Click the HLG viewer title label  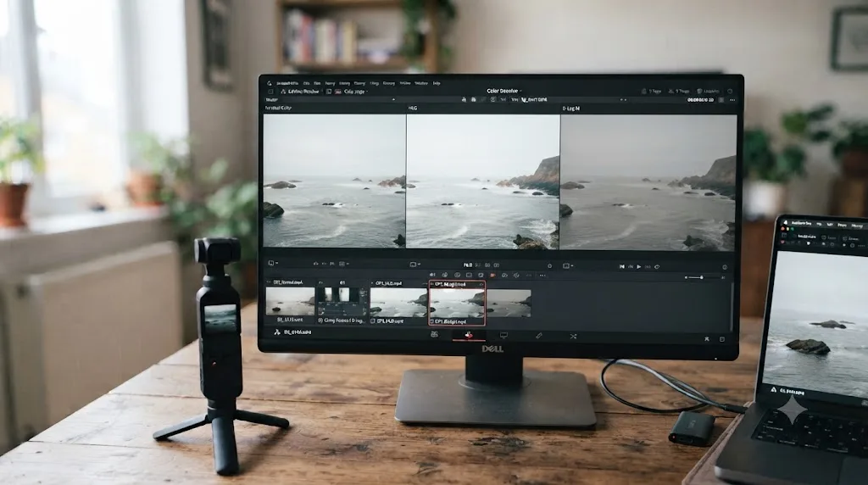[413, 108]
